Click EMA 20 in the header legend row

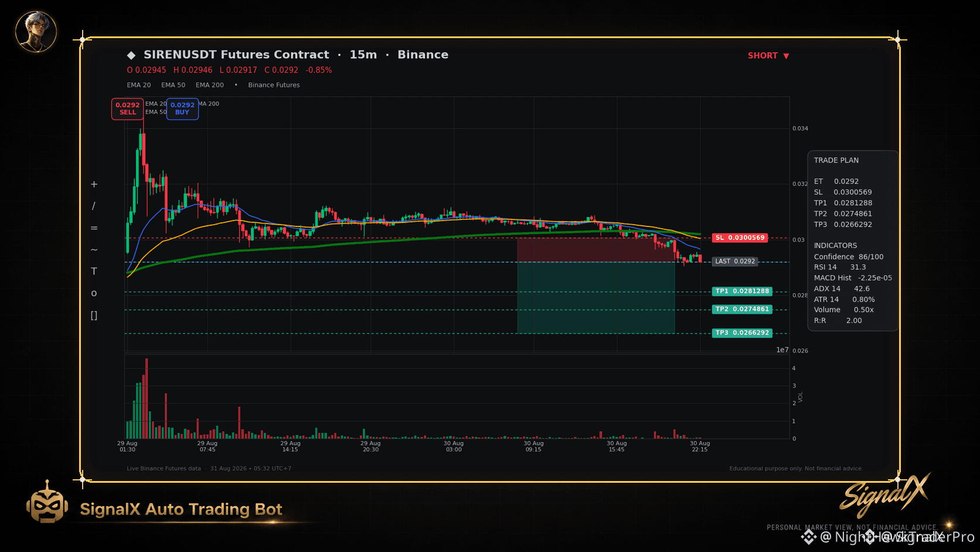point(139,85)
